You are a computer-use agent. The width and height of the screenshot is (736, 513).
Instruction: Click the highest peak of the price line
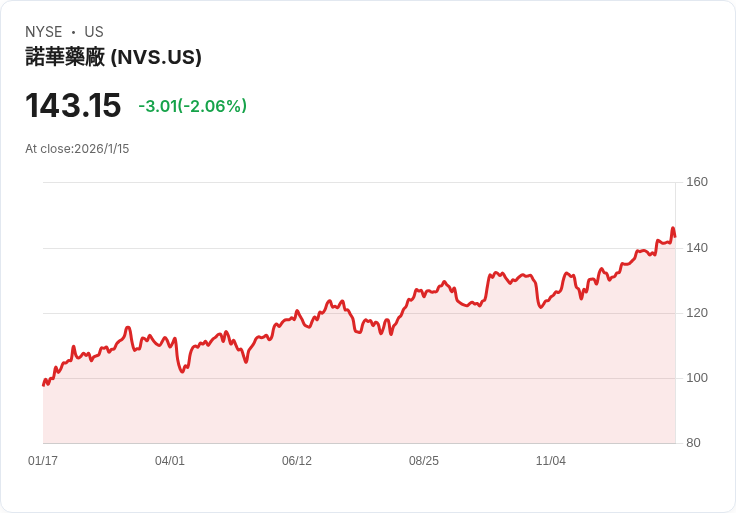click(x=673, y=229)
